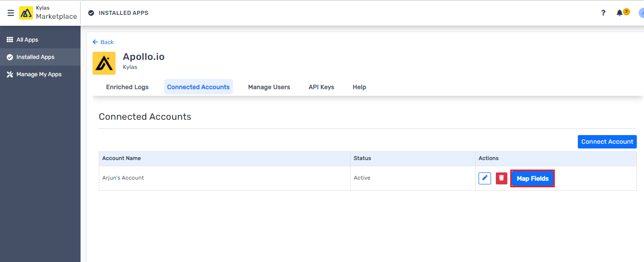The width and height of the screenshot is (644, 262).
Task: Open the notifications bell icon
Action: coord(620,13)
